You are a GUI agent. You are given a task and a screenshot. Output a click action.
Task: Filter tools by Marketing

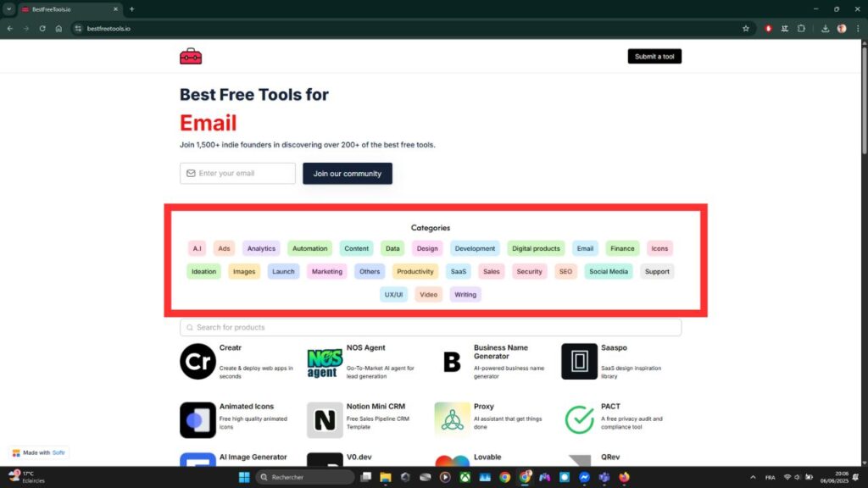click(x=326, y=272)
